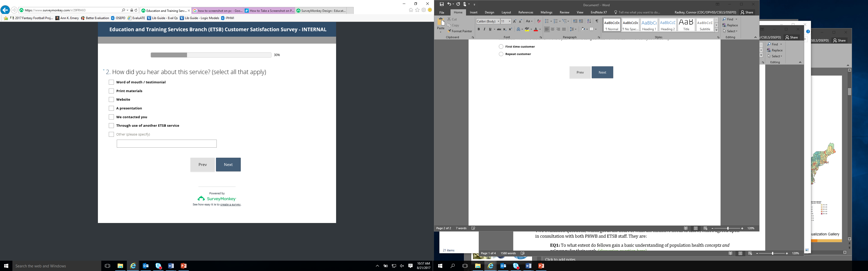This screenshot has width=868, height=271.
Task: Center align the paragraph in Word
Action: click(x=553, y=29)
